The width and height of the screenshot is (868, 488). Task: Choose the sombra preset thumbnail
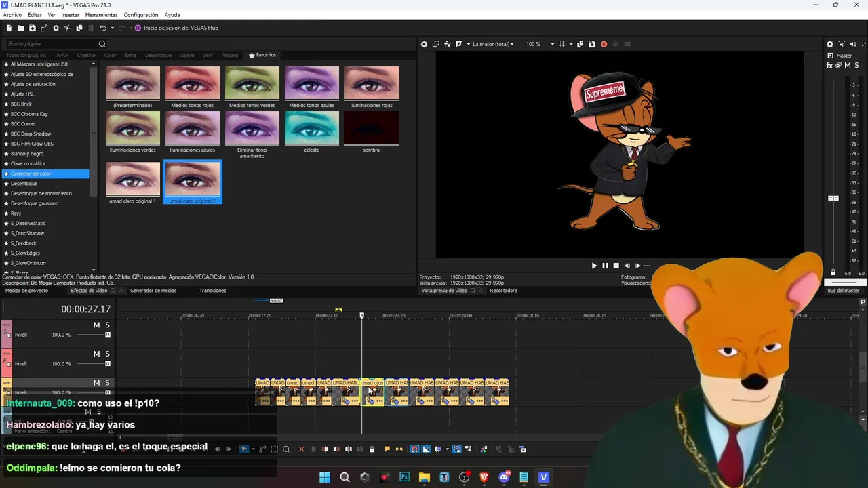[372, 128]
